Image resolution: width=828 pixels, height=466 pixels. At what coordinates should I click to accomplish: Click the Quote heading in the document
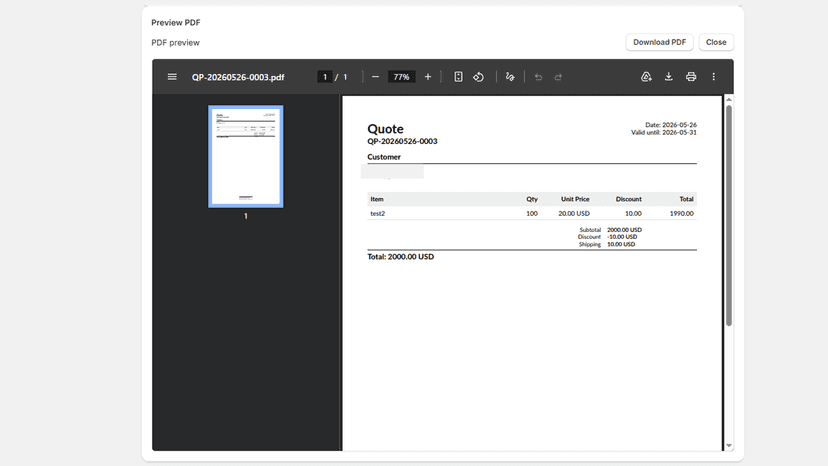tap(385, 129)
